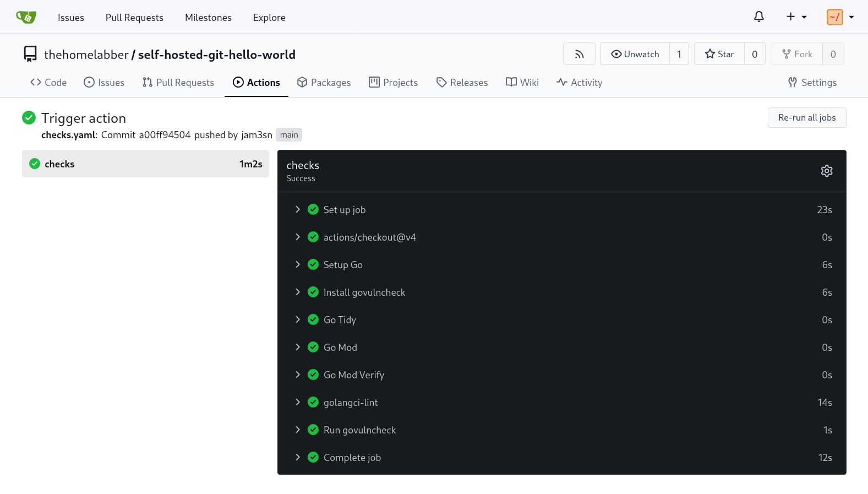Open commit a00ff94504
The image size is (868, 494).
click(165, 135)
